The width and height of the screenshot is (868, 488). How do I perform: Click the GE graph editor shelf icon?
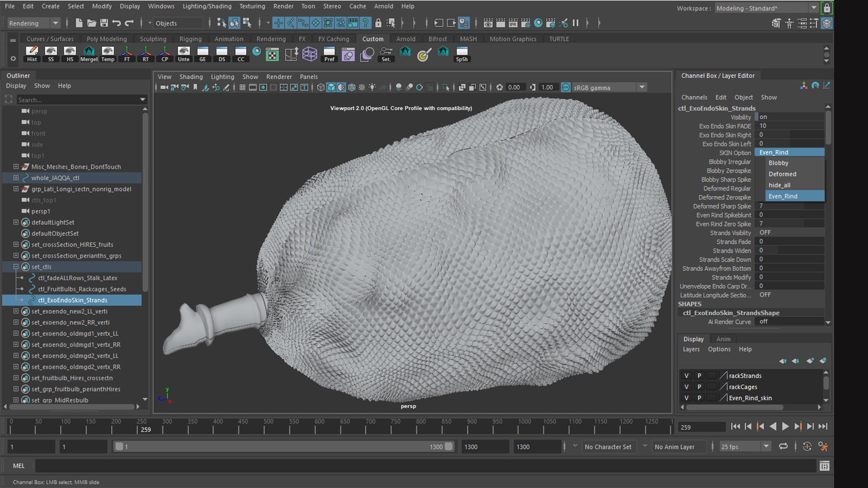(x=203, y=54)
